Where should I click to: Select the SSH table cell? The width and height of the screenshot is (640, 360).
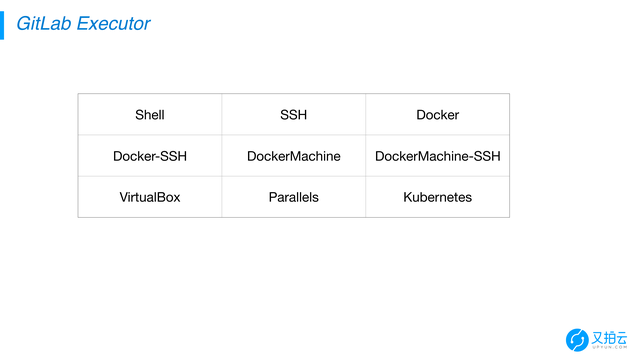pos(293,115)
